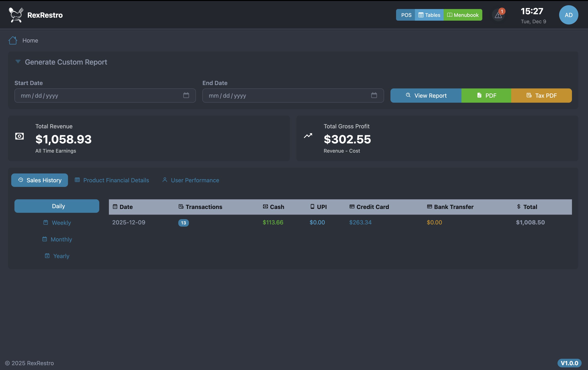Open the Start Date calendar picker icon
Screen dimensions: 588x370
click(186, 95)
